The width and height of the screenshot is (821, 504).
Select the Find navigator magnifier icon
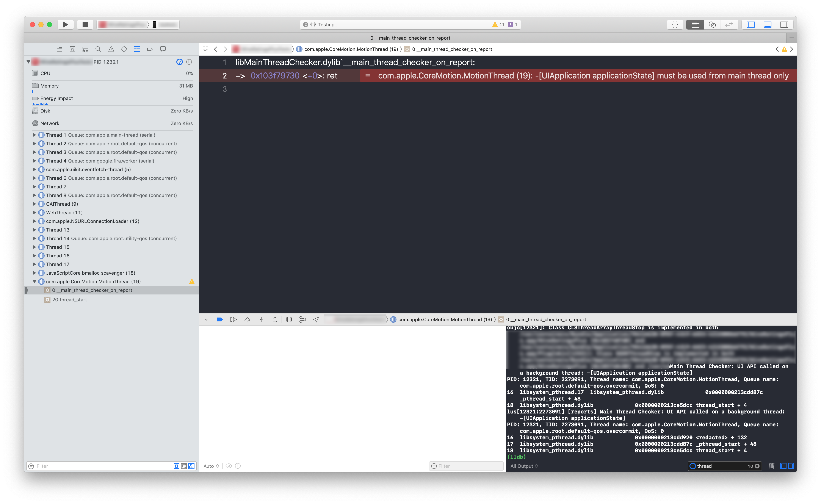pos(98,49)
